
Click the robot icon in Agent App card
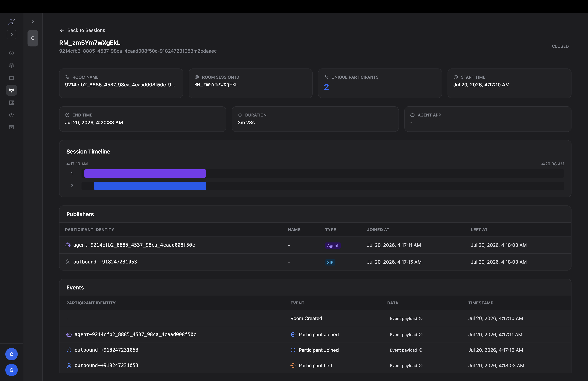412,115
